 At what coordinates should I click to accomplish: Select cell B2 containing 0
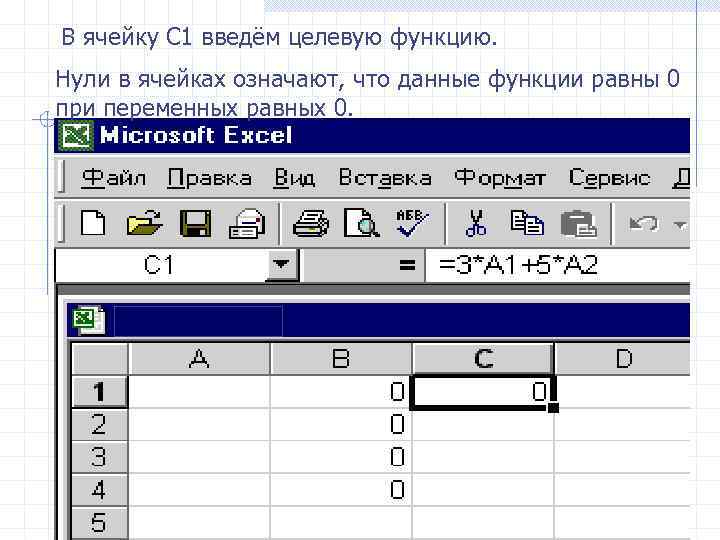[x=340, y=424]
